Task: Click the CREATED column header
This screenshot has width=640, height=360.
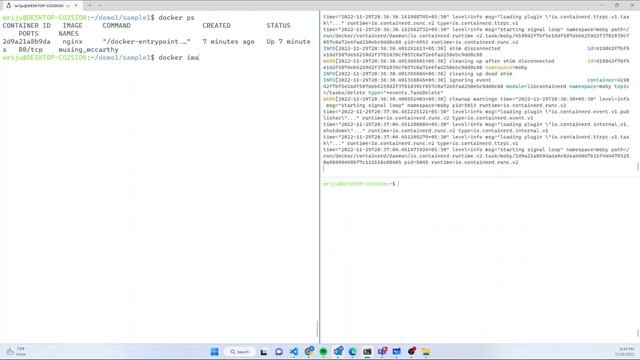Action: tap(216, 25)
